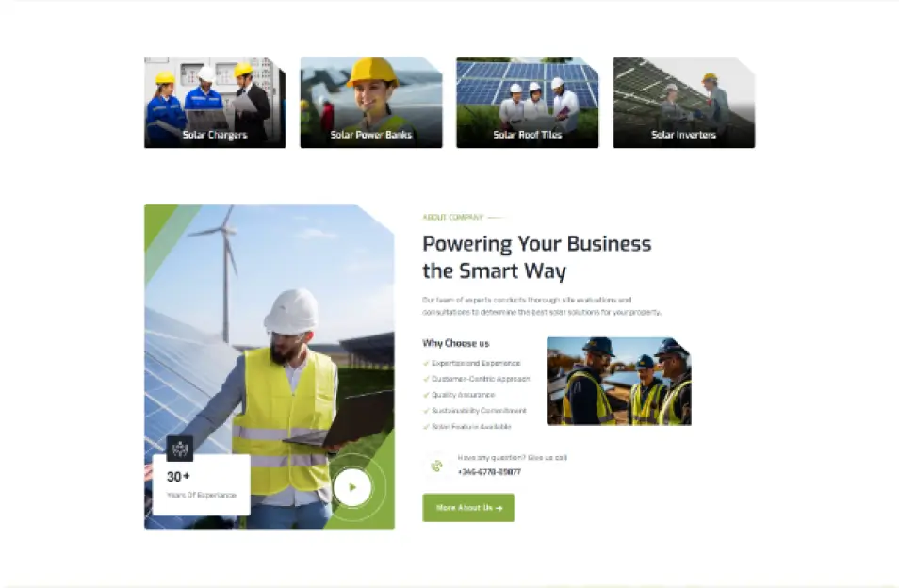
Task: Click the arrow inside More About Us
Action: (x=499, y=508)
